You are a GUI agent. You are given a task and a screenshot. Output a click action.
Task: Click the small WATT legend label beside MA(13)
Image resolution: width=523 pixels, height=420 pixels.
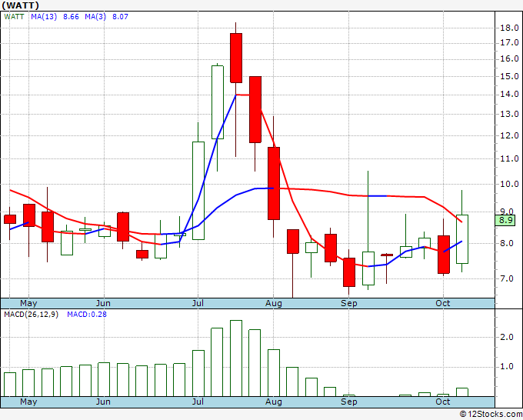point(14,15)
